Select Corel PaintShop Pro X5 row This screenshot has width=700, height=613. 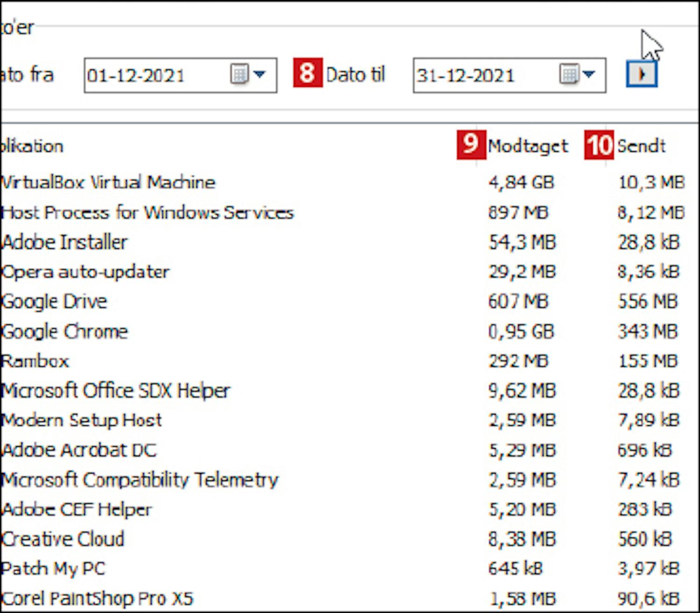click(x=97, y=599)
